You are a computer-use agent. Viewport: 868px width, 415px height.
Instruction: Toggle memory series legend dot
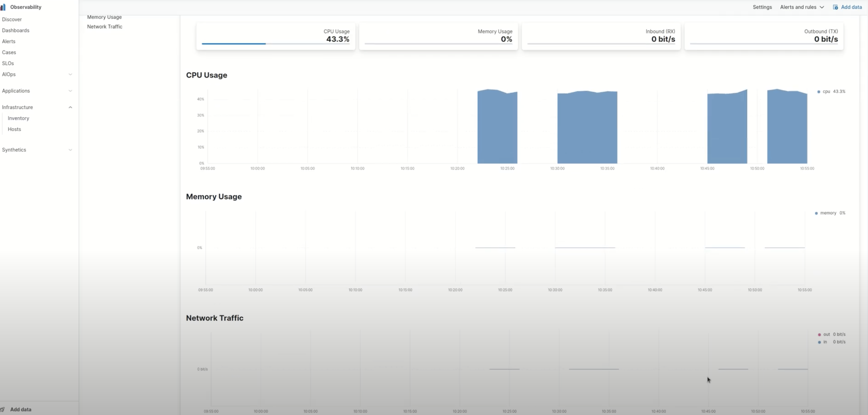pyautogui.click(x=816, y=213)
